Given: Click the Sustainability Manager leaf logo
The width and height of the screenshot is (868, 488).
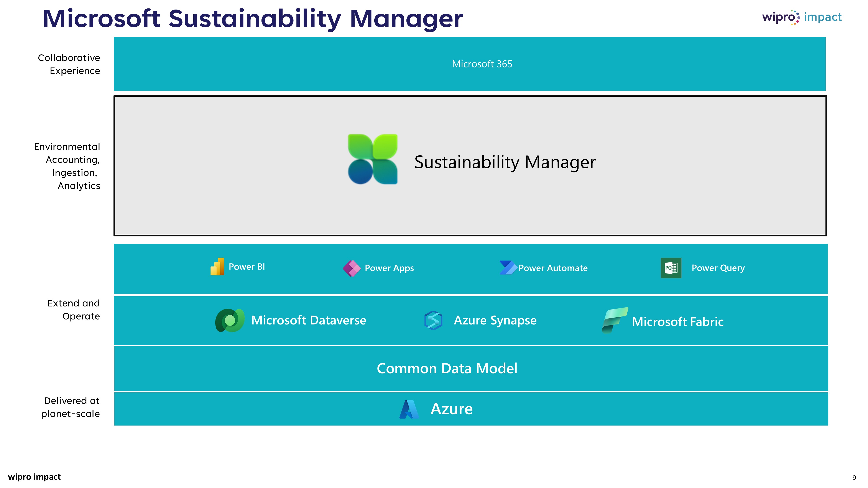Looking at the screenshot, I should coord(373,159).
